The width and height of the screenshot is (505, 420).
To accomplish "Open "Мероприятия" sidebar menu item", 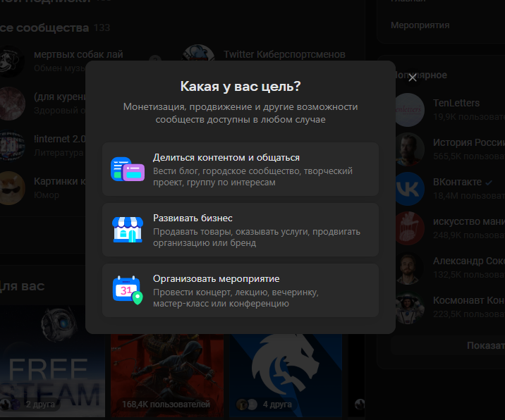I will tap(420, 25).
